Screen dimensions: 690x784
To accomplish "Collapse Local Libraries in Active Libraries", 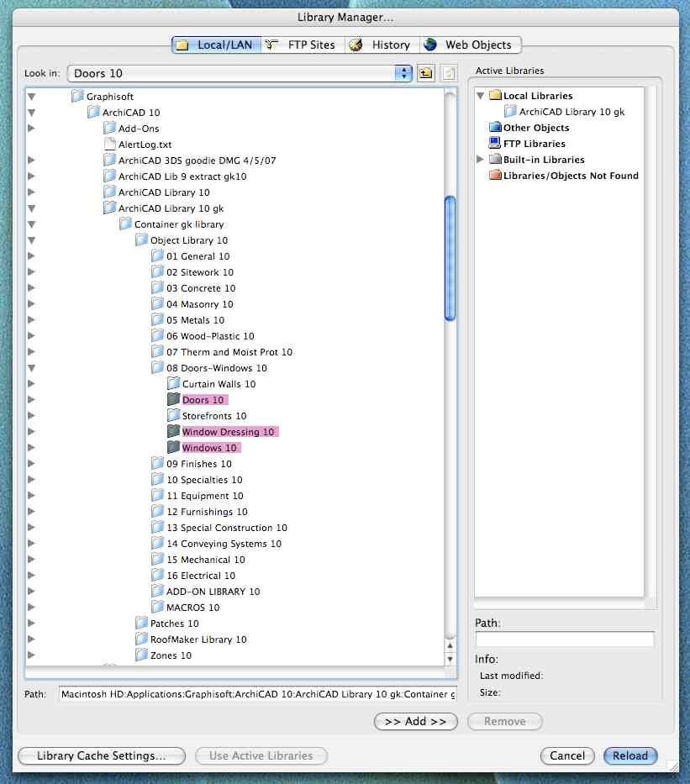I will pyautogui.click(x=481, y=96).
